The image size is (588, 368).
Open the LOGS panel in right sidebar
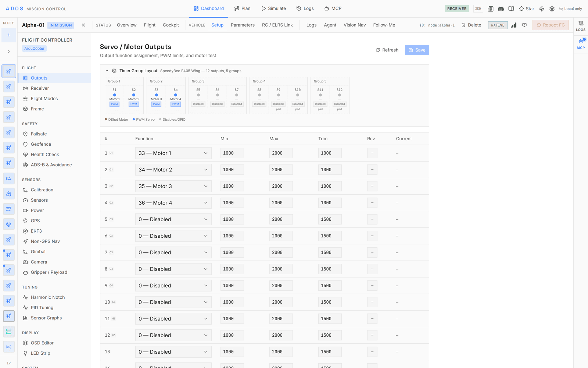tap(581, 26)
